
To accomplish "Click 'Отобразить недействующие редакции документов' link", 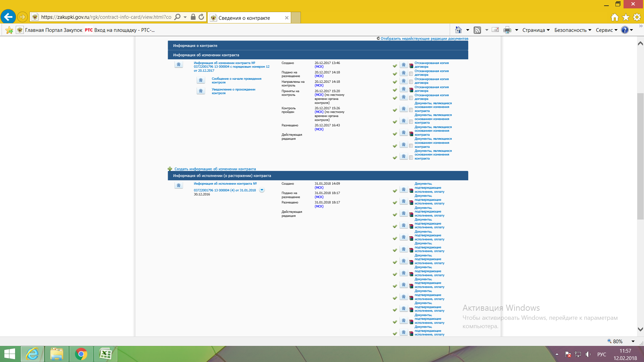I will pos(424,39).
